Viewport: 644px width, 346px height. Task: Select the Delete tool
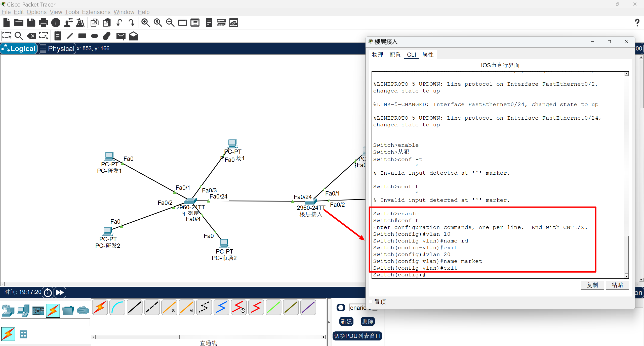click(31, 36)
